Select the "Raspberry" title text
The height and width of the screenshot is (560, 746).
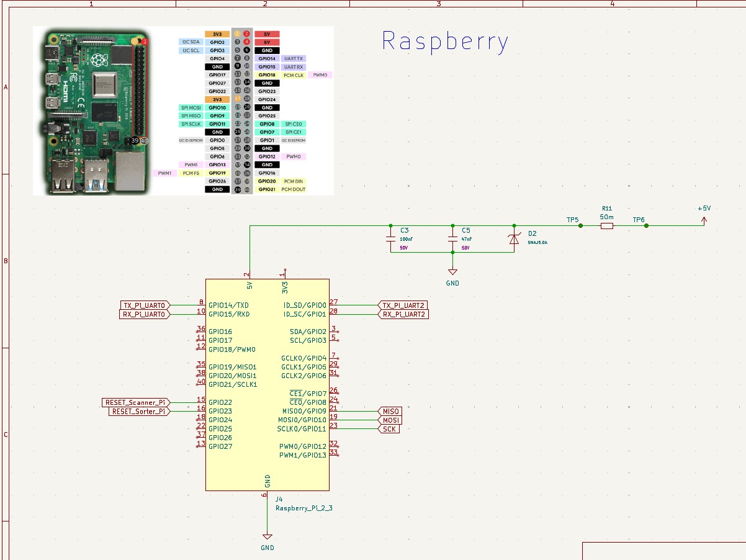click(445, 41)
